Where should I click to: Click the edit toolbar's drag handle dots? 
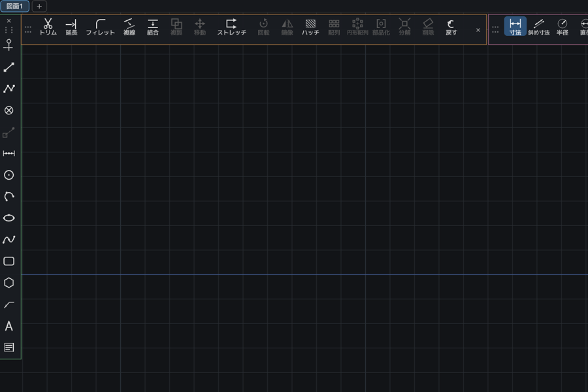pyautogui.click(x=27, y=29)
